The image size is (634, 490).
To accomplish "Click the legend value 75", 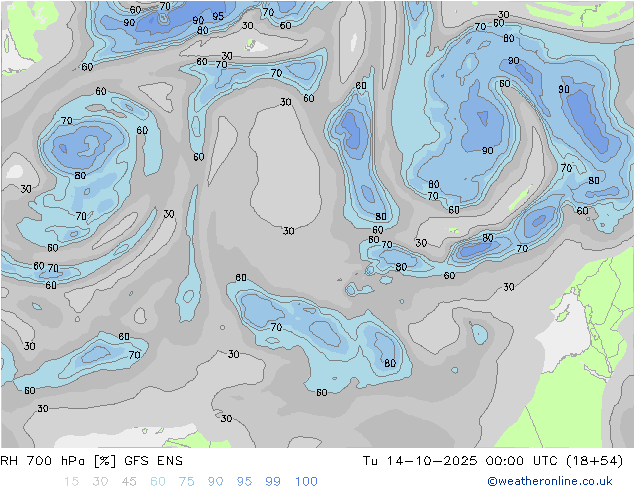I will pyautogui.click(x=186, y=482).
